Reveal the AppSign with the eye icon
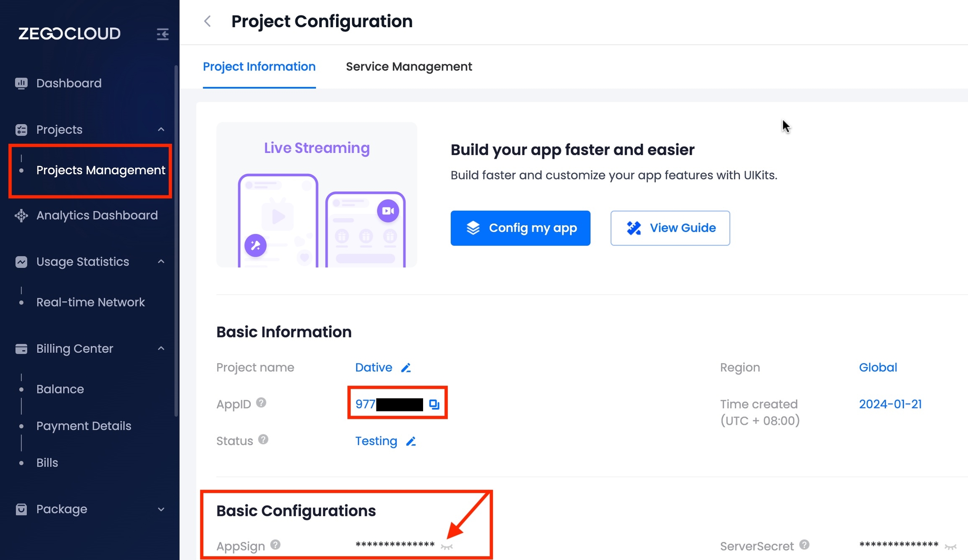 click(447, 547)
